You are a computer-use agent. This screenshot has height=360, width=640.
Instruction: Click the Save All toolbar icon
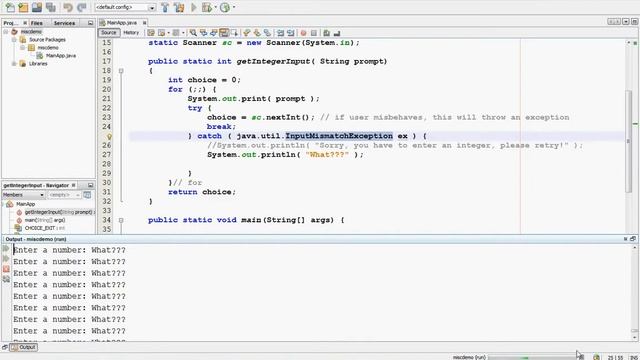click(x=51, y=7)
